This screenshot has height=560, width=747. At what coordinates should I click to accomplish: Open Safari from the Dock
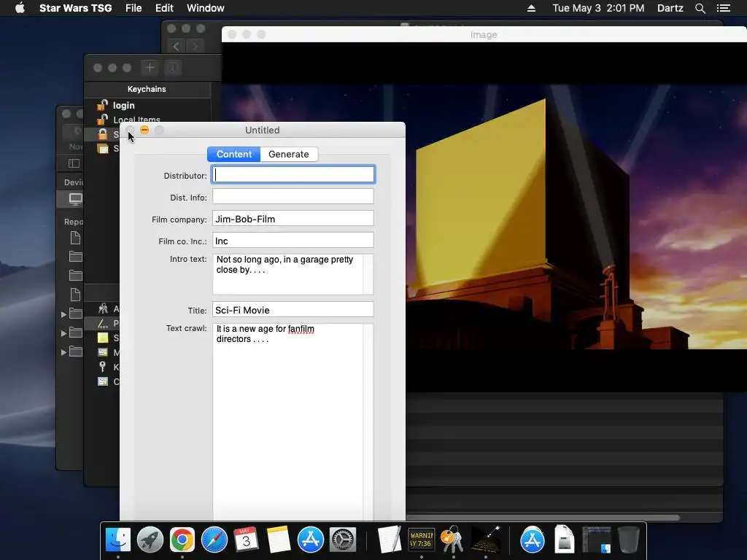214,540
